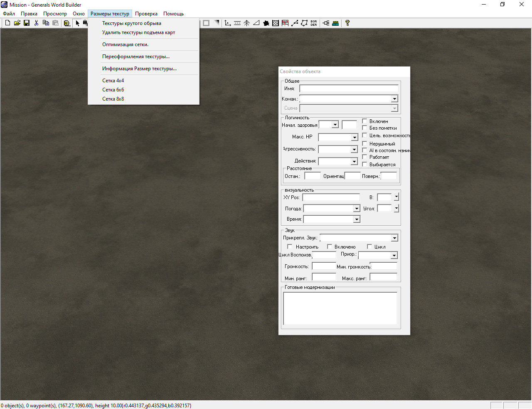Click the waypoint path tool icon

(x=295, y=23)
